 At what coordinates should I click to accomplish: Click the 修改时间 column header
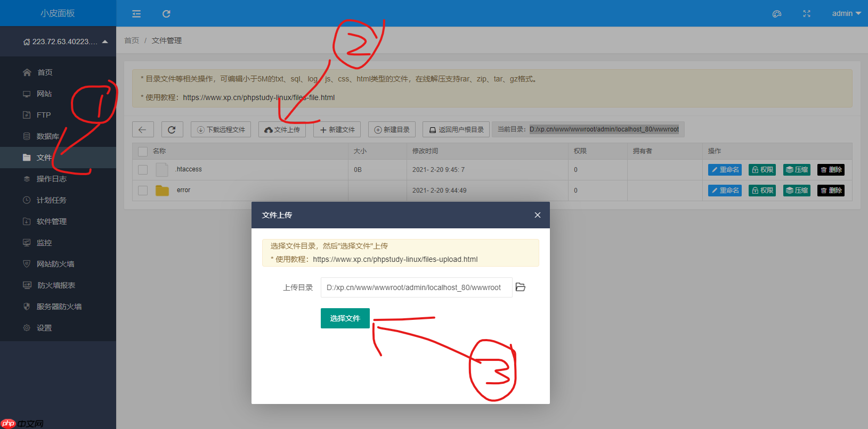pyautogui.click(x=425, y=151)
